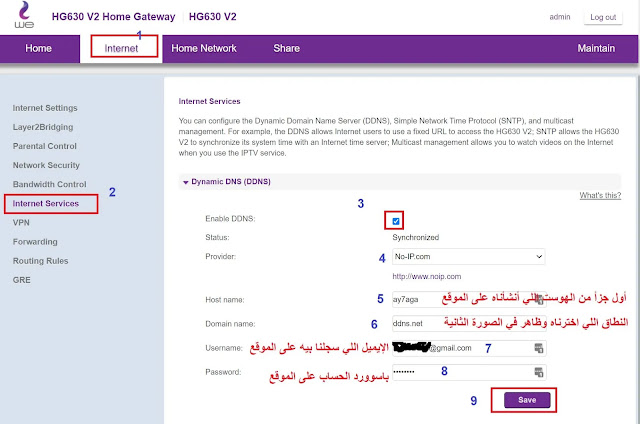Click into the Domain name field
Image resolution: width=640 pixels, height=424 pixels.
[x=469, y=324]
